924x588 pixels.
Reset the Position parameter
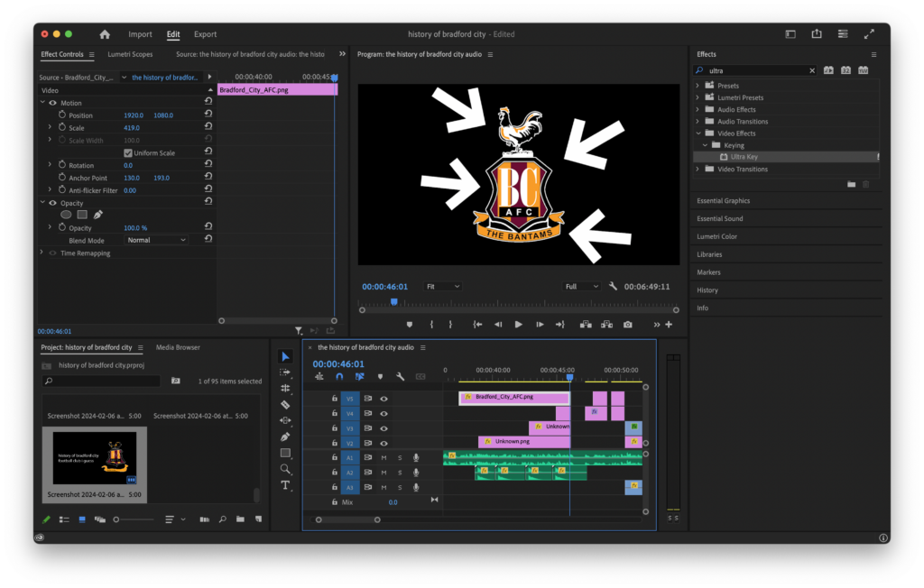click(x=208, y=115)
